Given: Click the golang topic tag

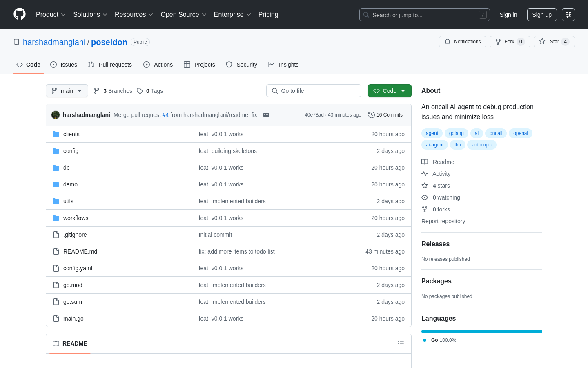Looking at the screenshot, I should [457, 133].
